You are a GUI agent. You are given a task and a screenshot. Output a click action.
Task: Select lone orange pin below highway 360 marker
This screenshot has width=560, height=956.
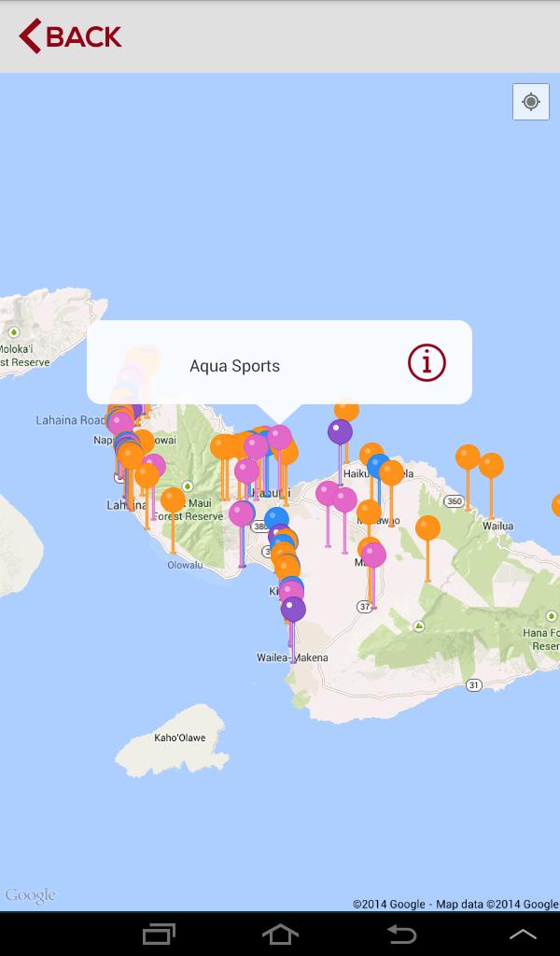tap(427, 528)
